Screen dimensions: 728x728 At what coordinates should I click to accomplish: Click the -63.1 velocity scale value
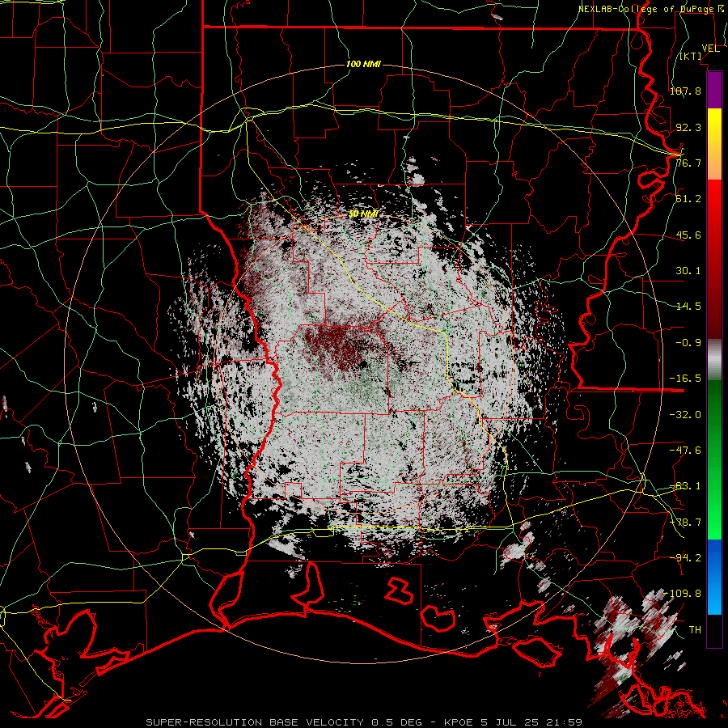click(685, 486)
